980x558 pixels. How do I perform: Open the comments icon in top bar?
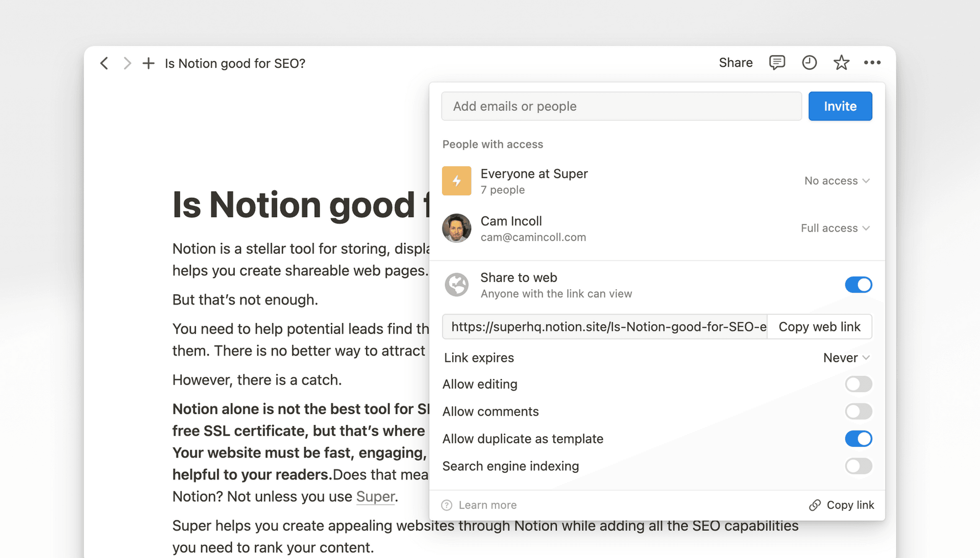tap(777, 63)
